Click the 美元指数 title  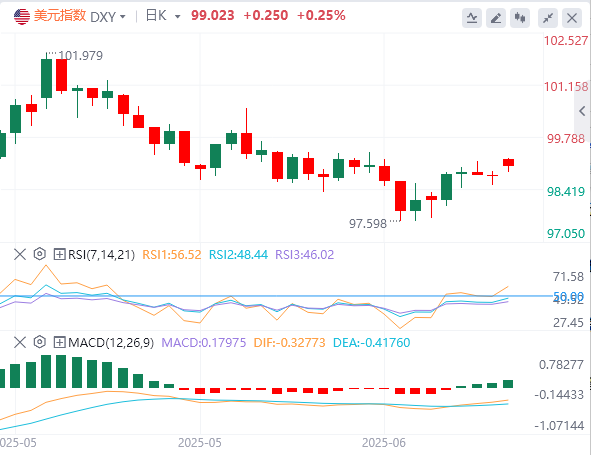[x=60, y=16]
